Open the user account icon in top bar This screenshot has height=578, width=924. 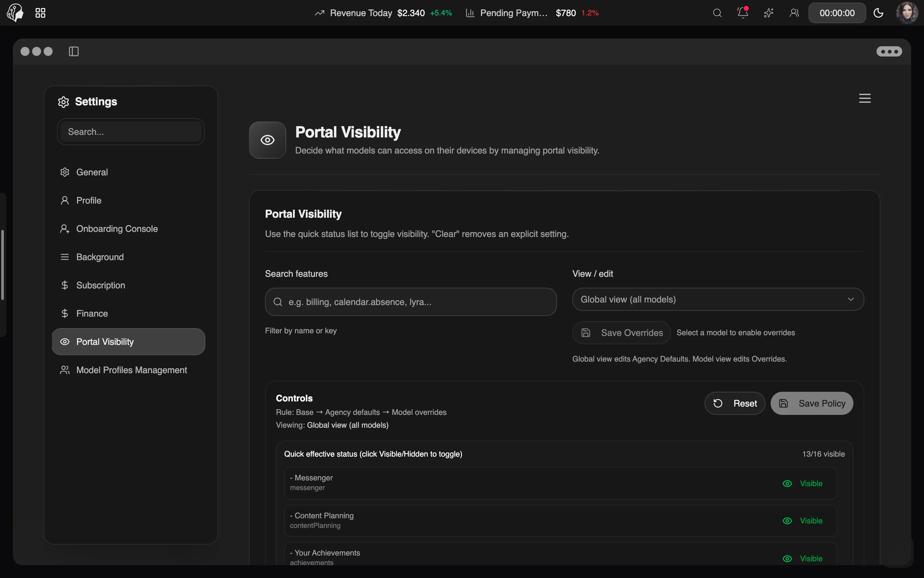click(x=794, y=13)
